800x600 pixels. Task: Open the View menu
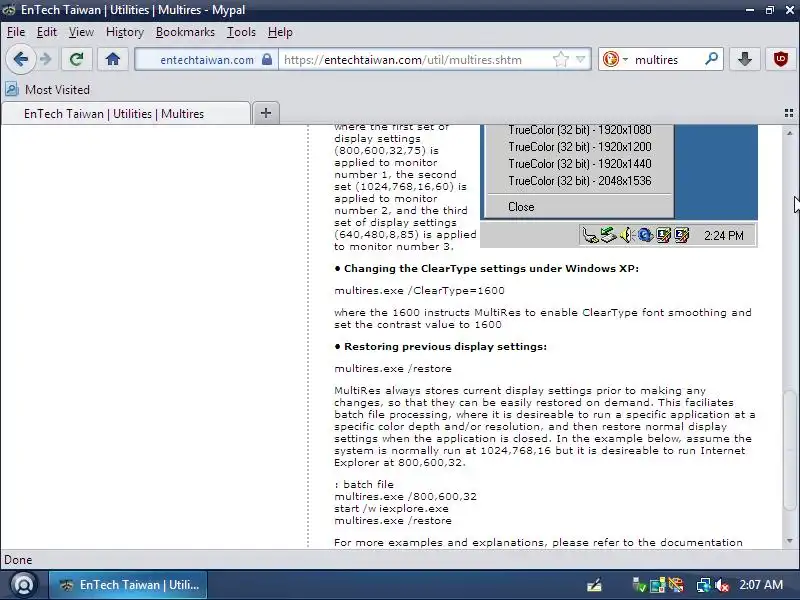pyautogui.click(x=81, y=32)
